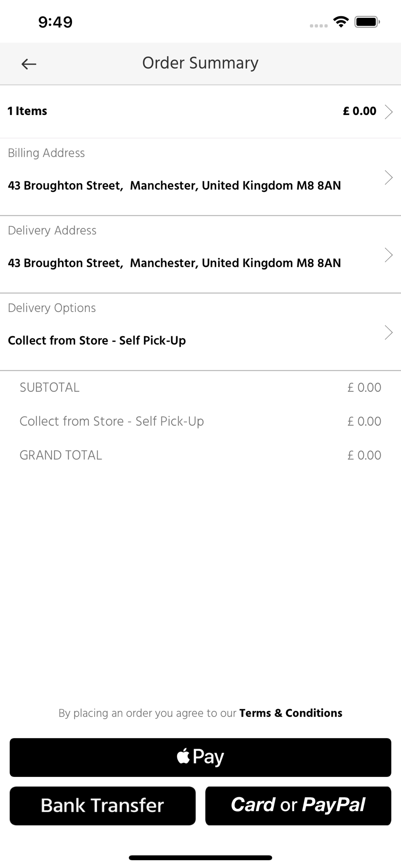Tap the GRAND TOTAL row
This screenshot has width=401, height=868.
200,455
